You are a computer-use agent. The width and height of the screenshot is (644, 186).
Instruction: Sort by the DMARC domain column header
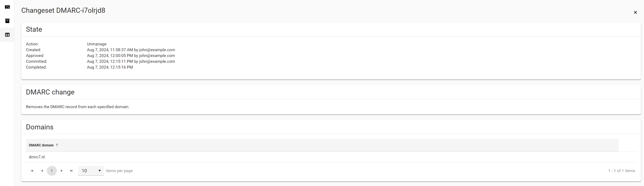click(x=41, y=145)
